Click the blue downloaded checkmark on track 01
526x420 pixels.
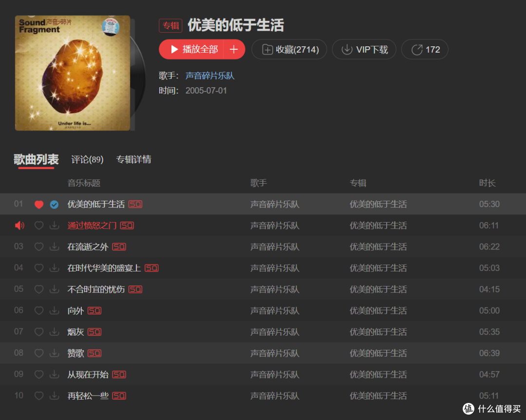(x=54, y=204)
